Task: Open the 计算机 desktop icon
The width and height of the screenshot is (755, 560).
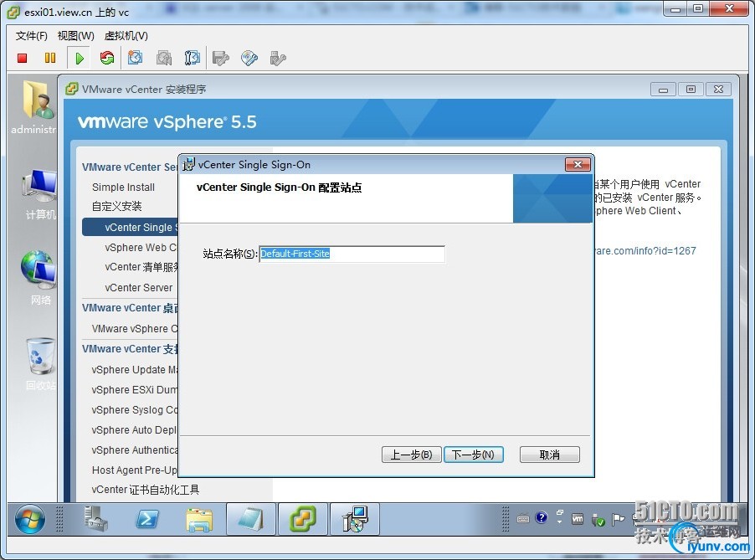Action: pos(40,194)
